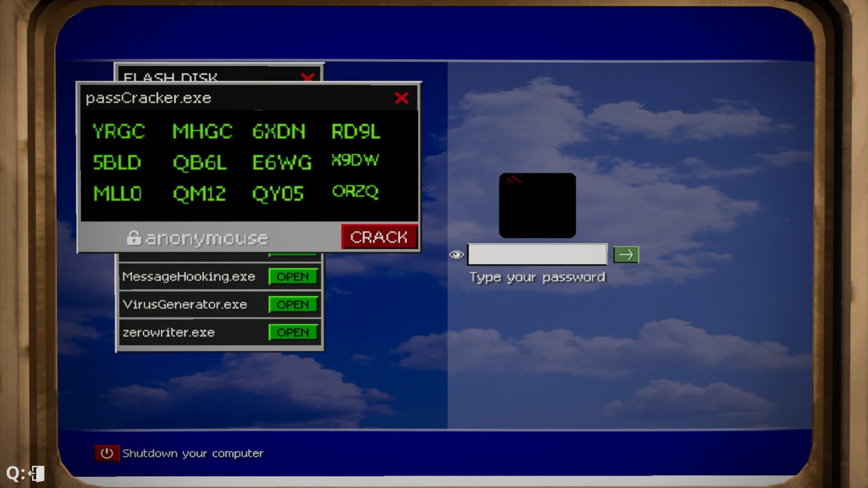Choose the RD9L code
Image resolution: width=868 pixels, height=488 pixels.
tap(355, 132)
